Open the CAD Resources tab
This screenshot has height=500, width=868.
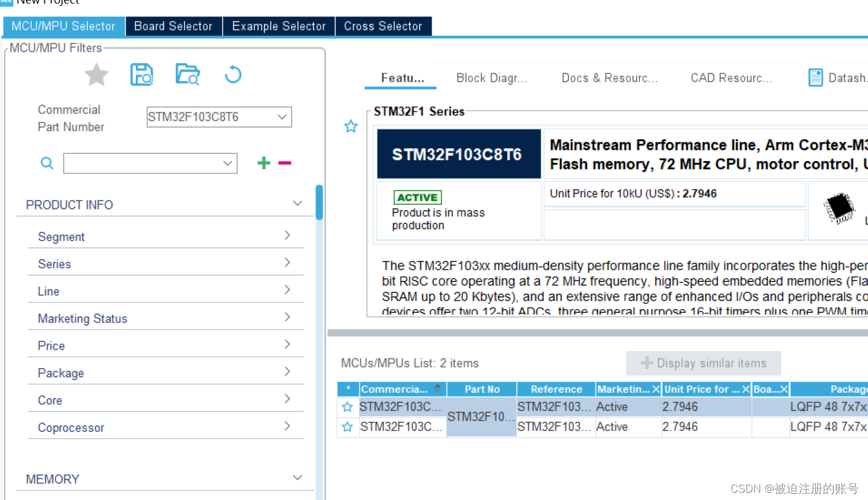coord(731,77)
